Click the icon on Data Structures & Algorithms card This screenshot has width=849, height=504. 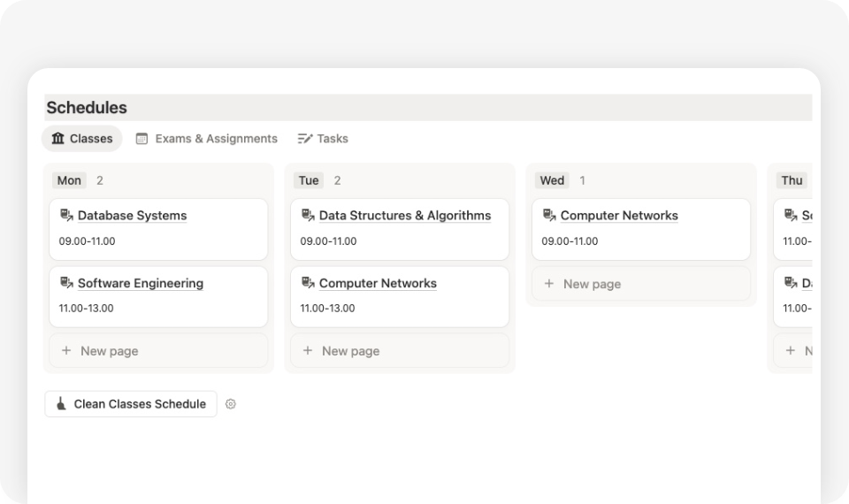[x=308, y=215]
